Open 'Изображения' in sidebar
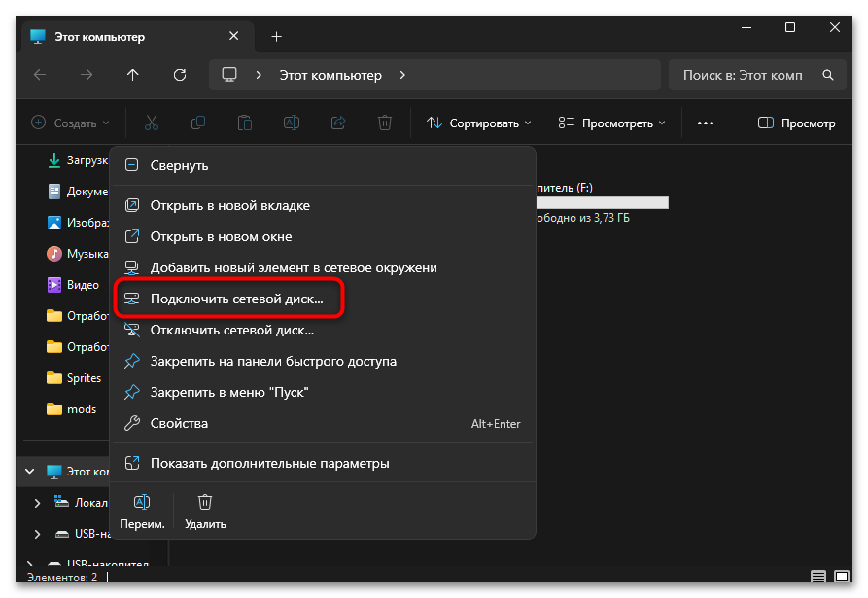Image resolution: width=868 pixels, height=598 pixels. coord(78,223)
